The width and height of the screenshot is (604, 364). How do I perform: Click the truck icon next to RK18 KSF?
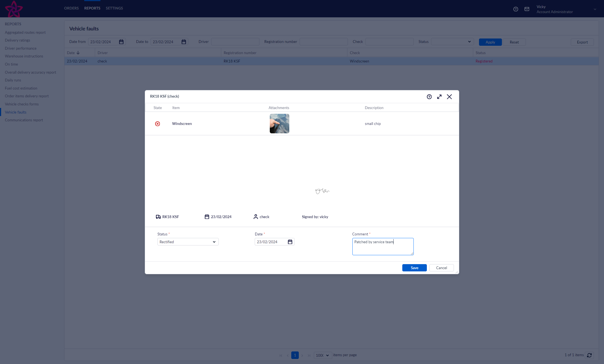pos(158,217)
